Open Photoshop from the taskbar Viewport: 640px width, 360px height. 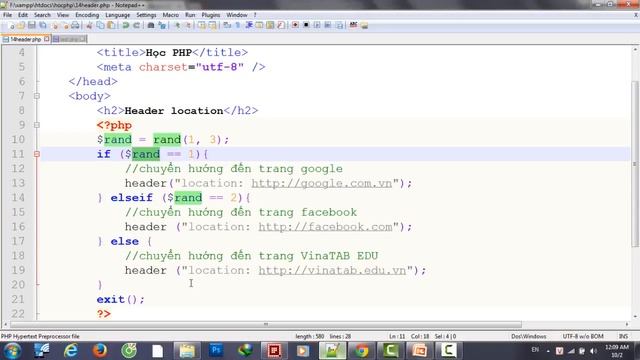tap(216, 351)
